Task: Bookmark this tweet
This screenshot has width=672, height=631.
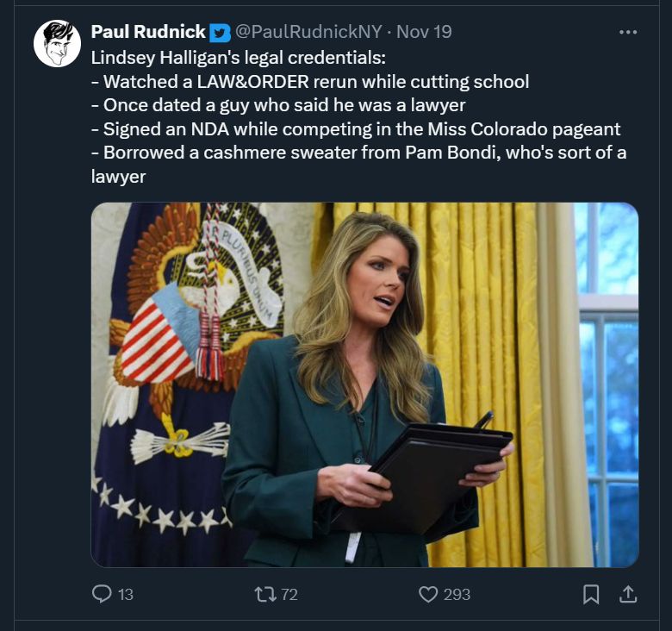Action: tap(591, 595)
